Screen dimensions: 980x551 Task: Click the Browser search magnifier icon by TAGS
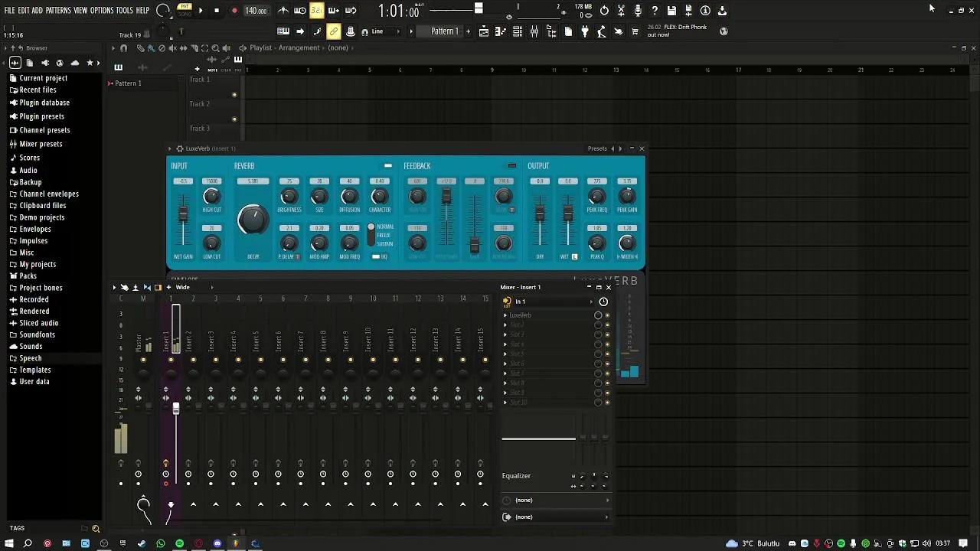pos(96,528)
